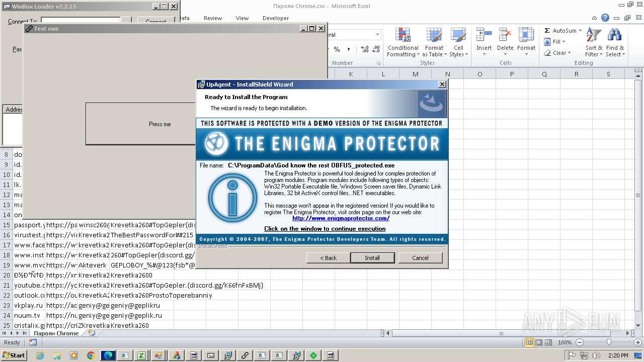Click the clock showing 2:20 PM

coord(618,355)
